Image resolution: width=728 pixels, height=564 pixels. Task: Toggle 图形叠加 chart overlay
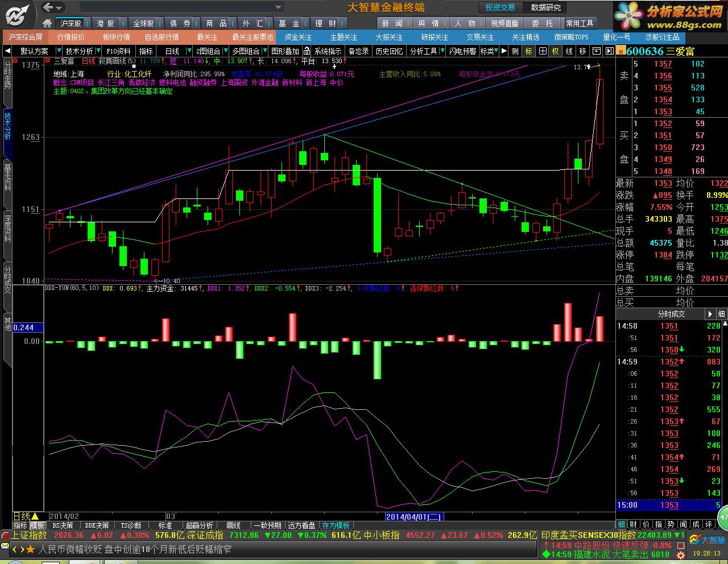pos(285,51)
